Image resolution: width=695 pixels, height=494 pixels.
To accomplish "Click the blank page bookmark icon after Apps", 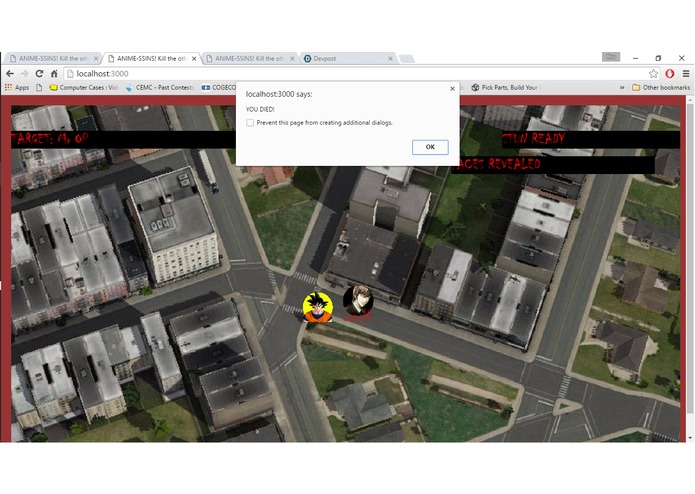I will [x=39, y=88].
